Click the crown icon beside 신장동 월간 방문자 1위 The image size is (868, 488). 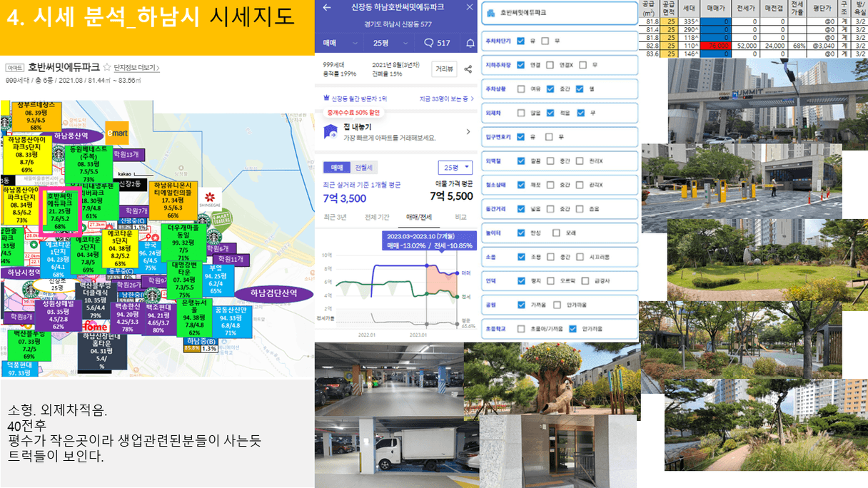click(327, 98)
